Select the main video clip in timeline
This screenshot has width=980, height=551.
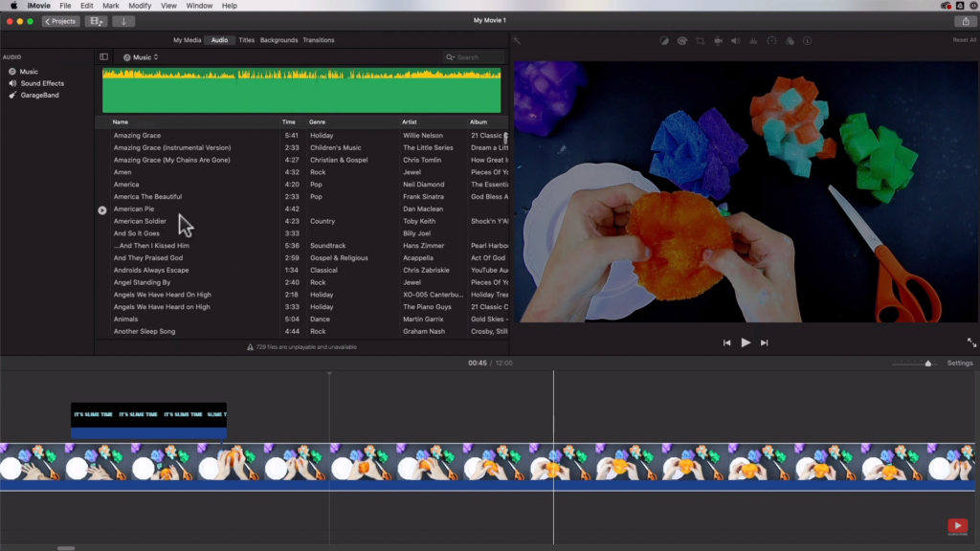tap(487, 467)
